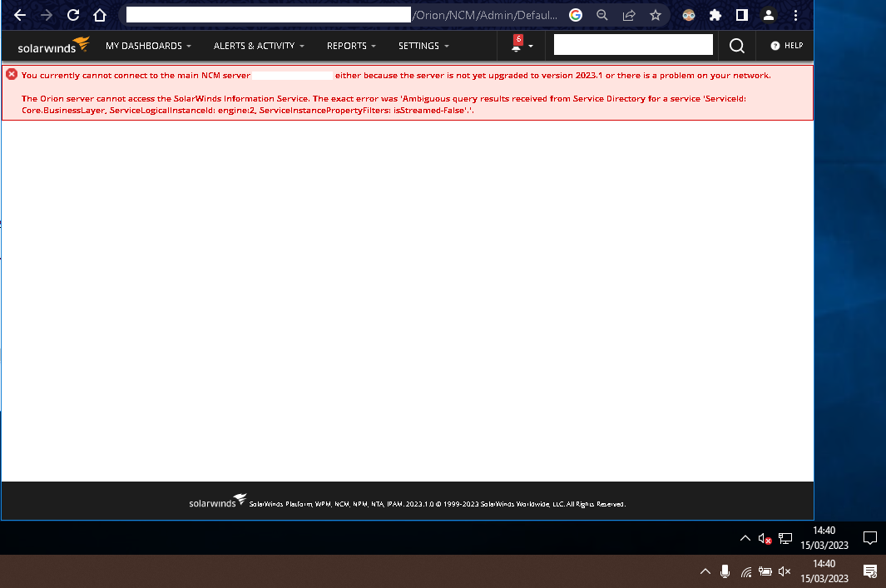Click the SolarWinds logo in the navbar
Viewport: 886px width, 588px height.
pyautogui.click(x=54, y=46)
